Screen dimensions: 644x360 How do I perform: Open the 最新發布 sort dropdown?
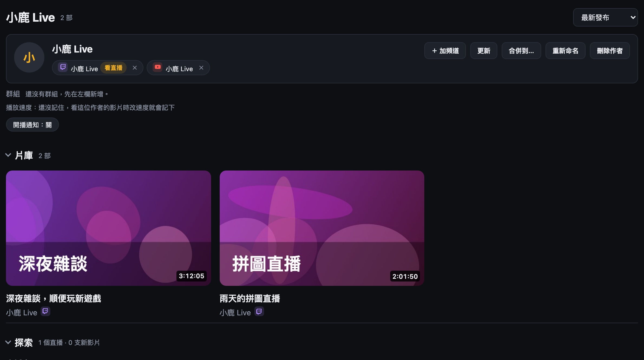(605, 17)
